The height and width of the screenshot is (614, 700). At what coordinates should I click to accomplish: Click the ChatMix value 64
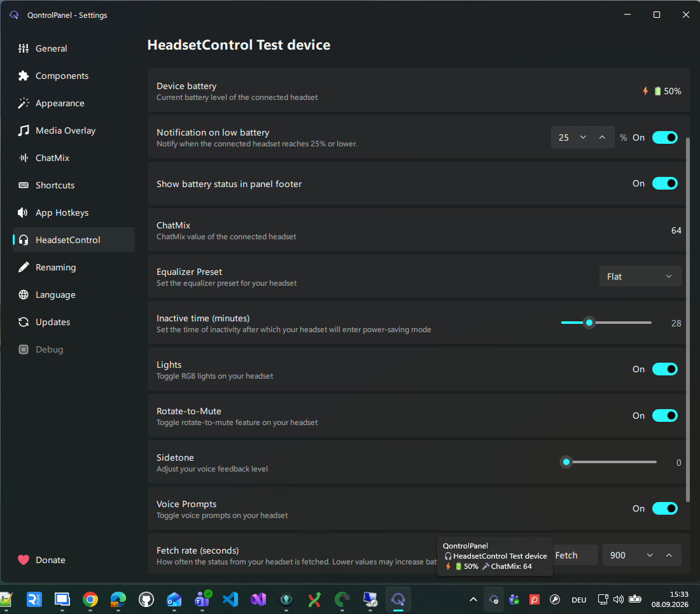[x=676, y=230]
